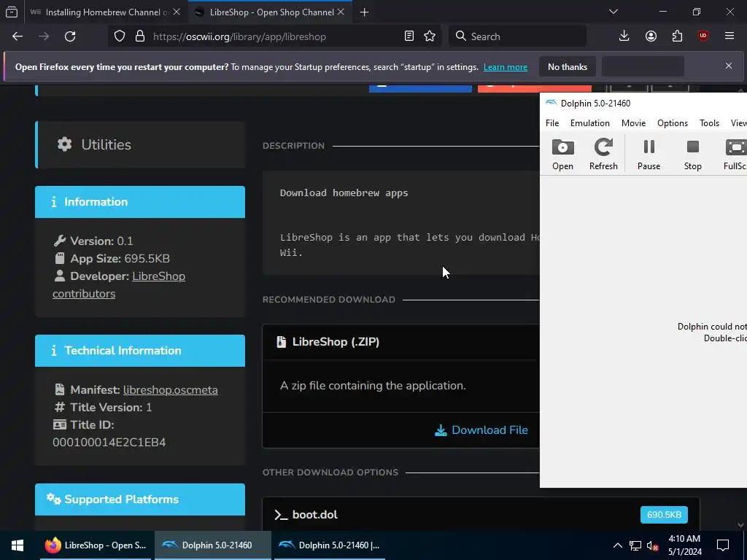Click Dolphin Open toolbar button
The height and width of the screenshot is (560, 747).
tap(562, 155)
